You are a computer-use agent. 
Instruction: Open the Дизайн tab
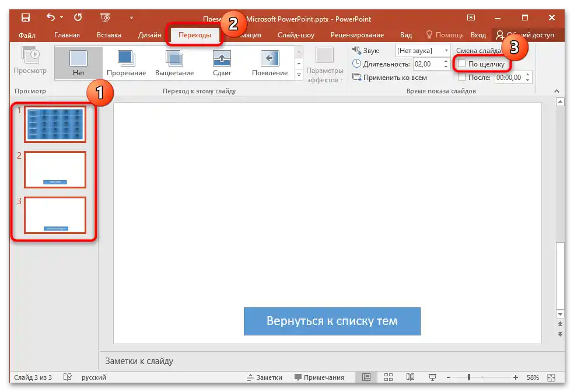click(x=150, y=35)
